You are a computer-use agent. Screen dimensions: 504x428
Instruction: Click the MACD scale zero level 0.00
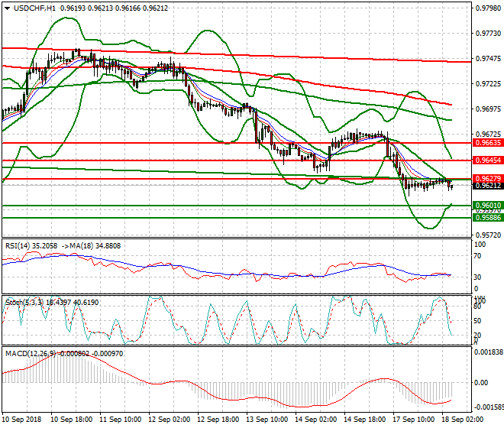(481, 383)
